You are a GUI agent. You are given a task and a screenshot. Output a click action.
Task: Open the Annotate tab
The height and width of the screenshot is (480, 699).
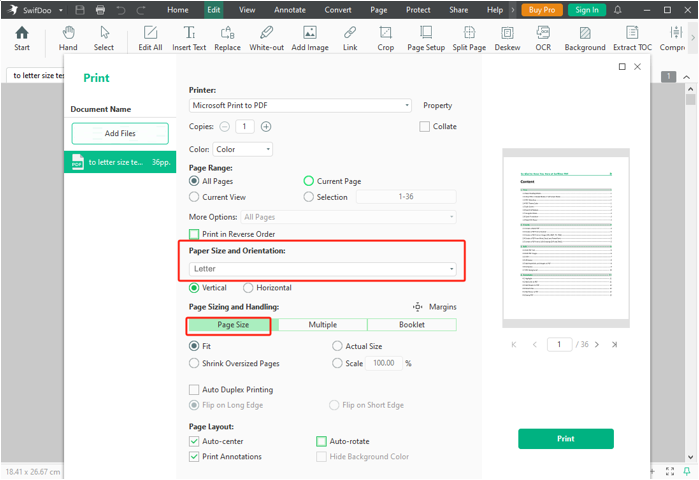tap(290, 10)
